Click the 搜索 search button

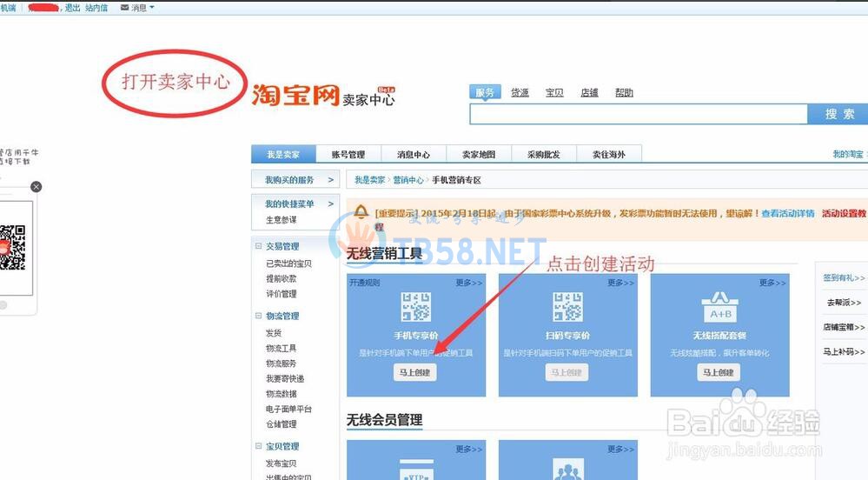[839, 114]
